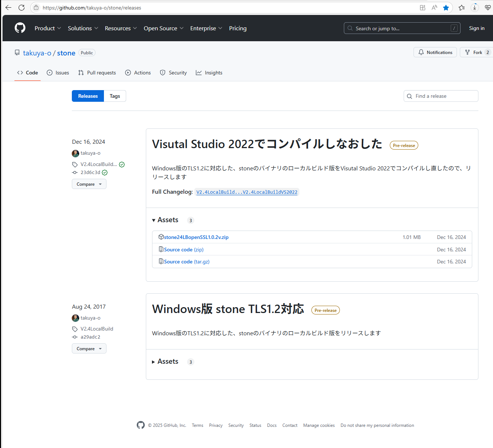Click the Notifications button

[x=435, y=52]
